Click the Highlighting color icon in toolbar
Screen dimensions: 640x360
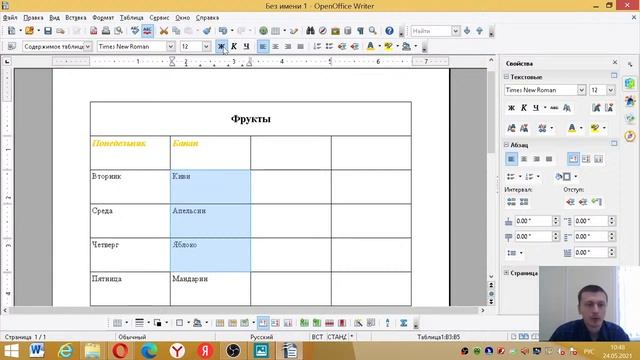388,47
